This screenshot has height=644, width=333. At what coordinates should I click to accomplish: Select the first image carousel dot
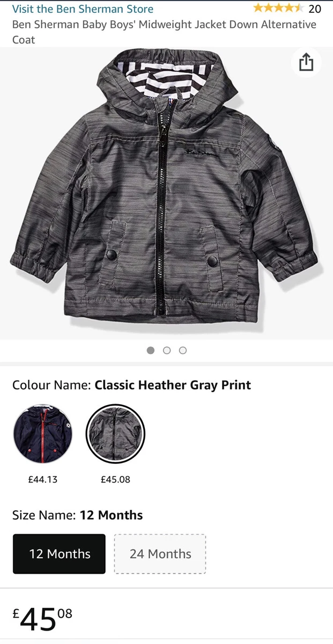(x=151, y=350)
